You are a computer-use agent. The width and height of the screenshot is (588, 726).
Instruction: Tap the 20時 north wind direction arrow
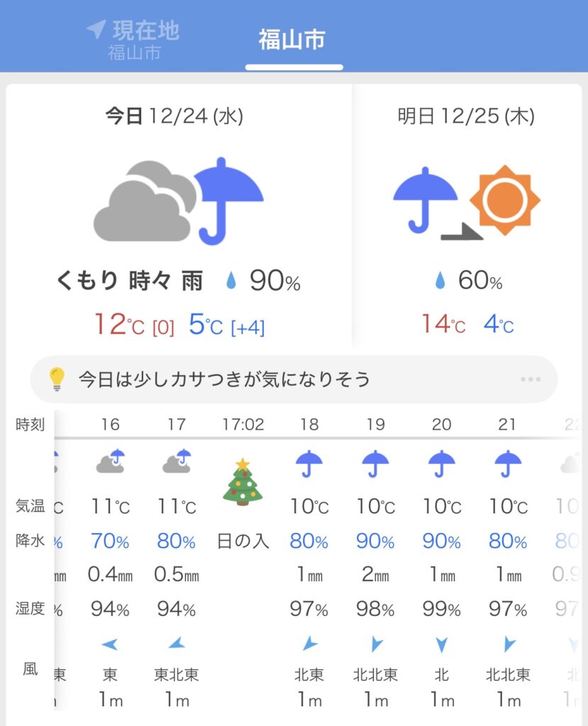[x=442, y=644]
